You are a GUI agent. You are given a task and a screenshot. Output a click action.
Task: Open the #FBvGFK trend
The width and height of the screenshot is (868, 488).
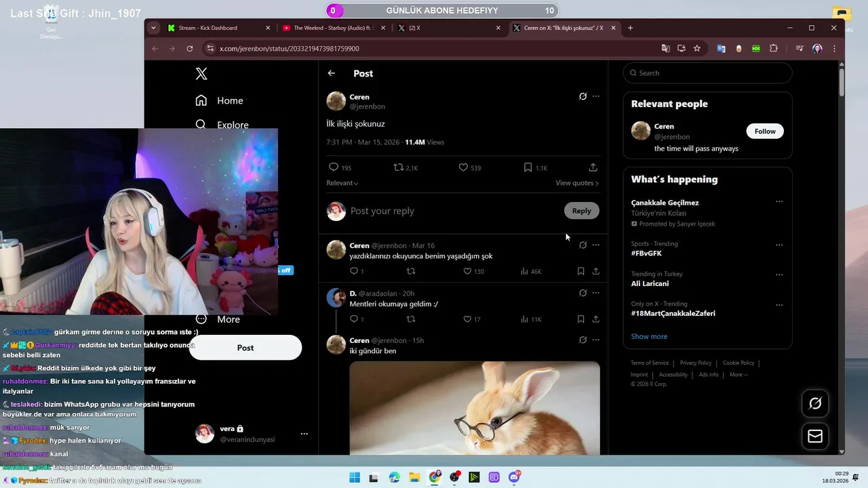[x=646, y=253]
